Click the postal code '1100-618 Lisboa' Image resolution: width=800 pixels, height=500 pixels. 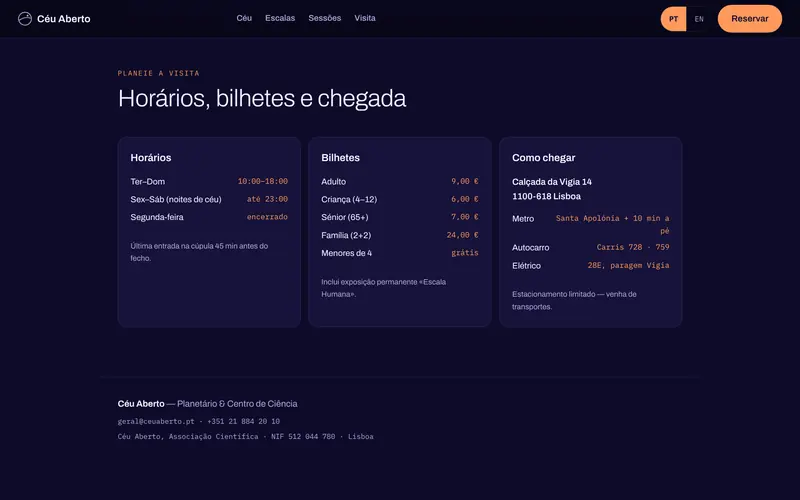click(546, 196)
